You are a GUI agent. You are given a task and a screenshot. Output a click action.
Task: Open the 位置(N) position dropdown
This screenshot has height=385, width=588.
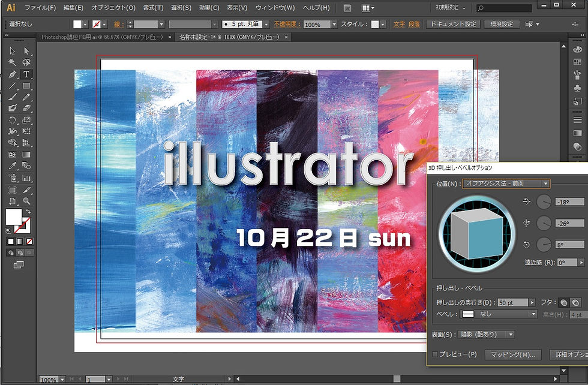(x=506, y=184)
